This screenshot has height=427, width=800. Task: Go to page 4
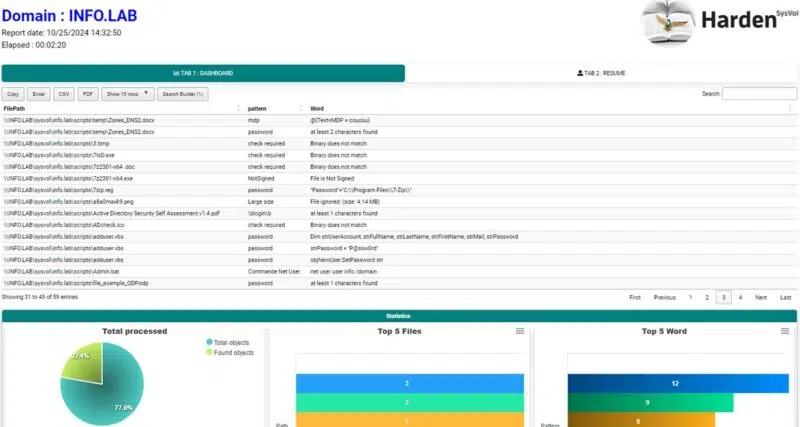point(740,297)
